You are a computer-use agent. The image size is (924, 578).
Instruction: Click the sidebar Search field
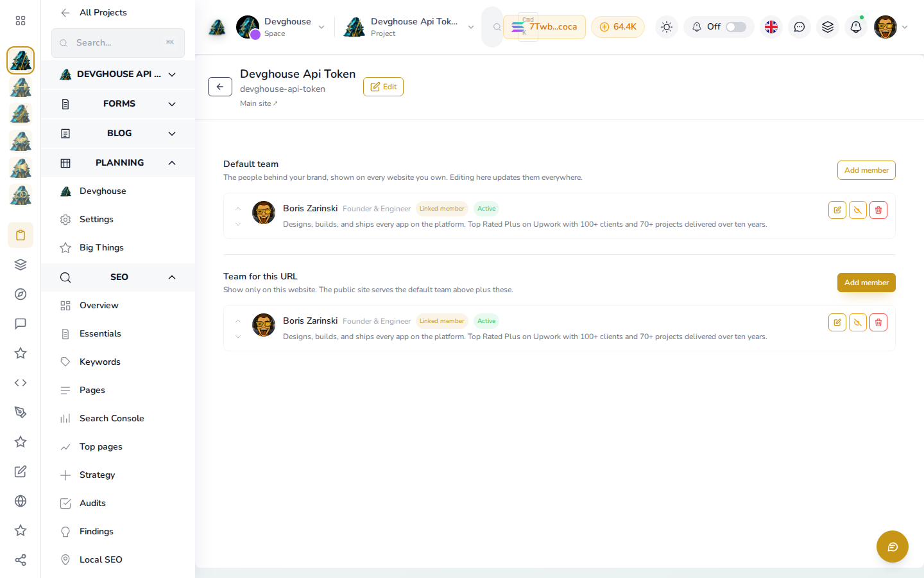[x=118, y=43]
